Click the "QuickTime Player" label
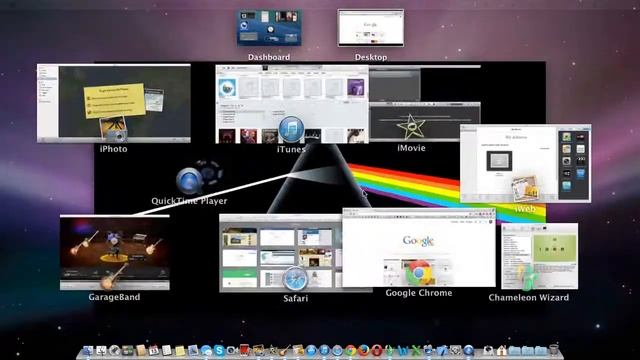The image size is (640, 360). [x=189, y=201]
